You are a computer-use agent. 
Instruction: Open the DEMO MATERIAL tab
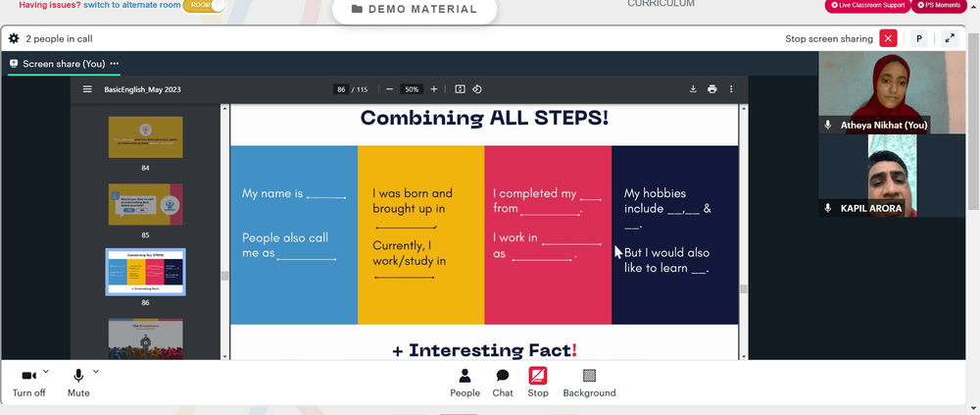point(415,10)
